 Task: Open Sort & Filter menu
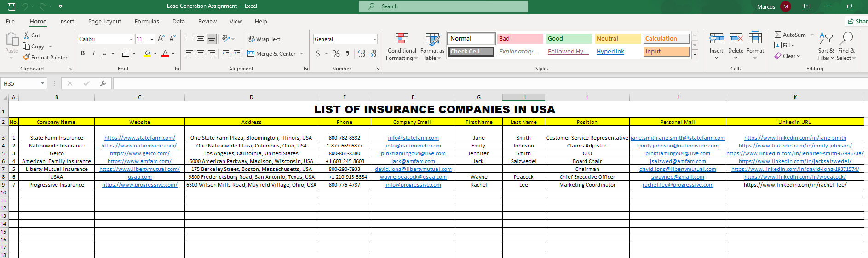click(x=826, y=47)
